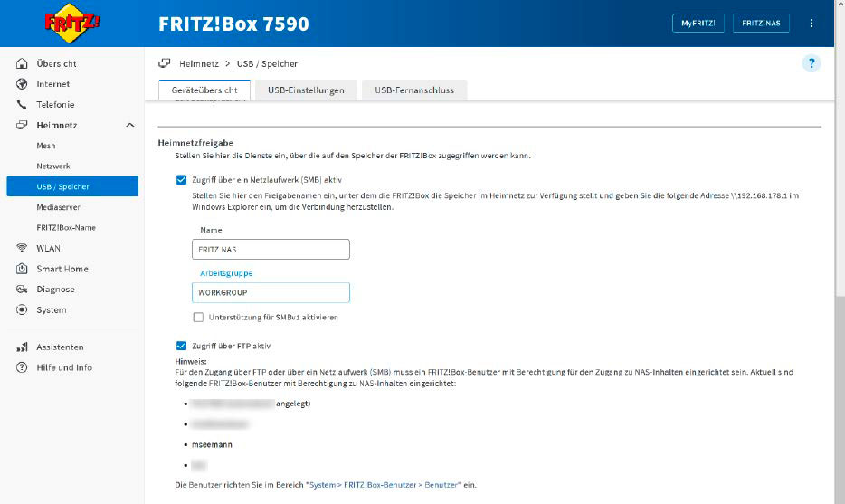Open System label in sidebar

coord(52,309)
